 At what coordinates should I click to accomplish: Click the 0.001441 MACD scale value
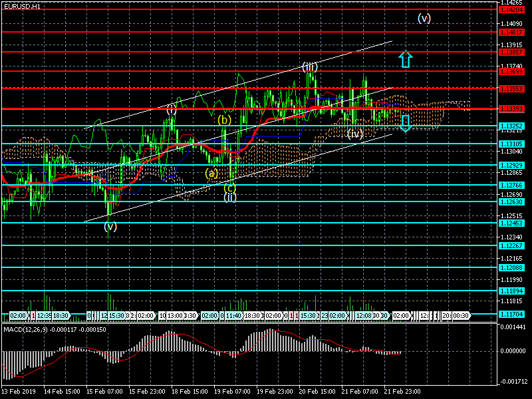[x=513, y=327]
